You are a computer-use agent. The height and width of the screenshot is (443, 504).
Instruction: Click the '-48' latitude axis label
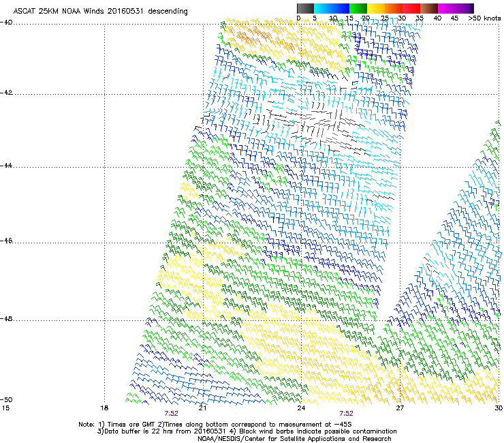pos(6,318)
